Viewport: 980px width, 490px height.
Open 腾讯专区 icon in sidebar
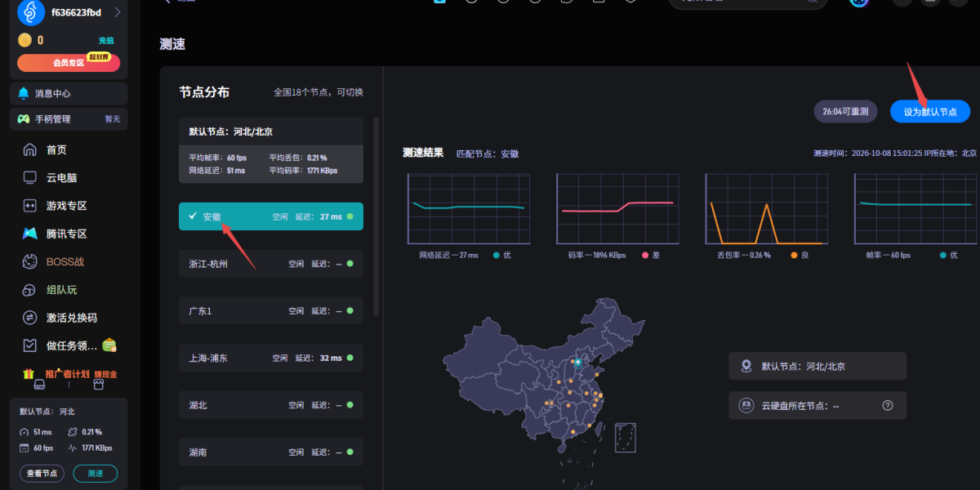pyautogui.click(x=30, y=234)
